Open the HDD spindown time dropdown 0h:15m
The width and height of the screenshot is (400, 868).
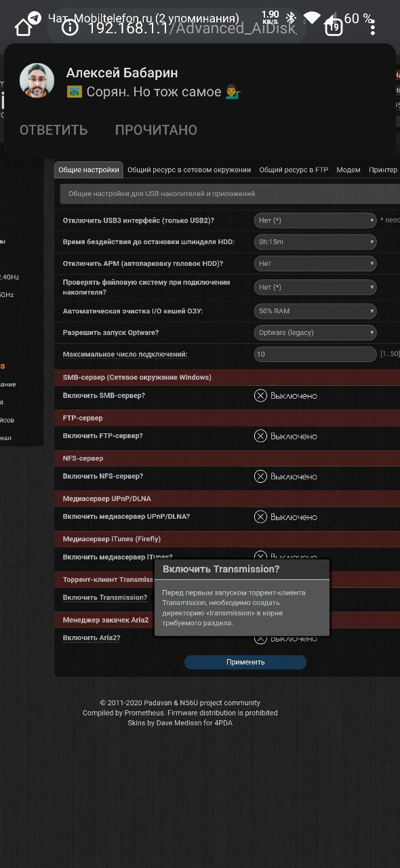pyautogui.click(x=315, y=242)
